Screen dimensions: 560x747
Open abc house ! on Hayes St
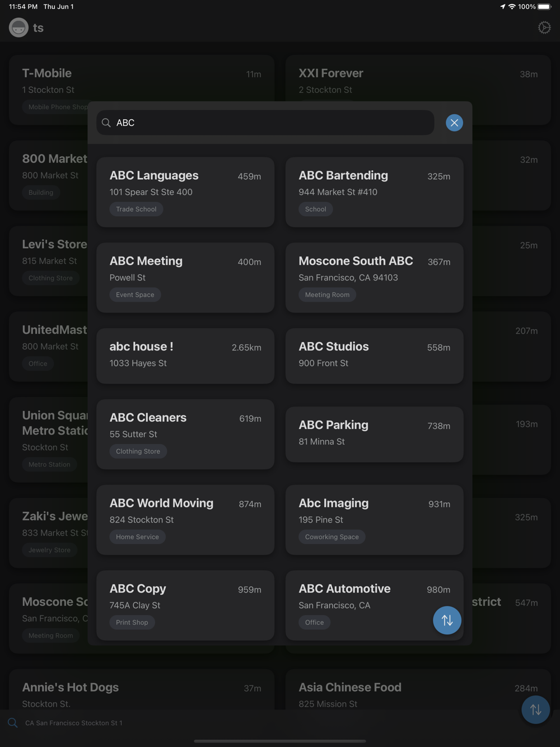[x=185, y=356]
